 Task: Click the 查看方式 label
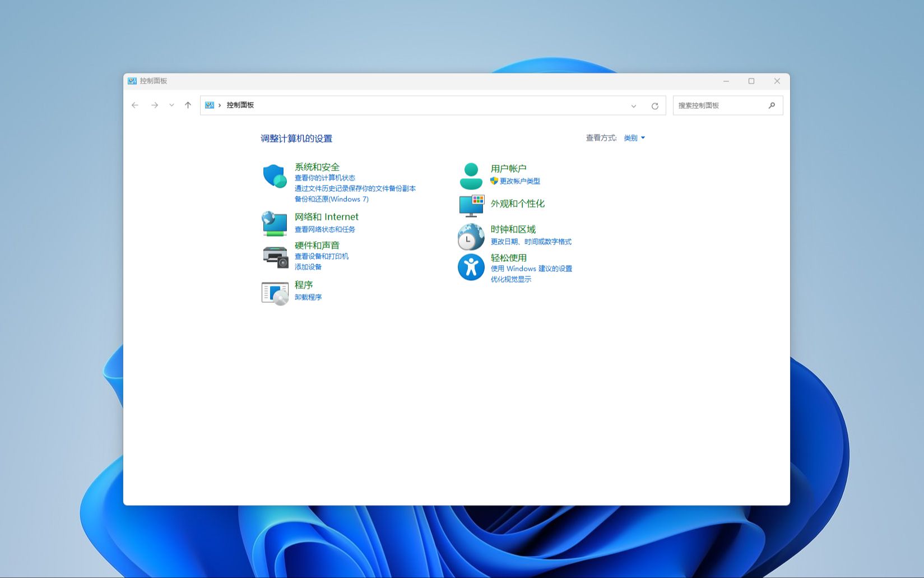tap(601, 138)
